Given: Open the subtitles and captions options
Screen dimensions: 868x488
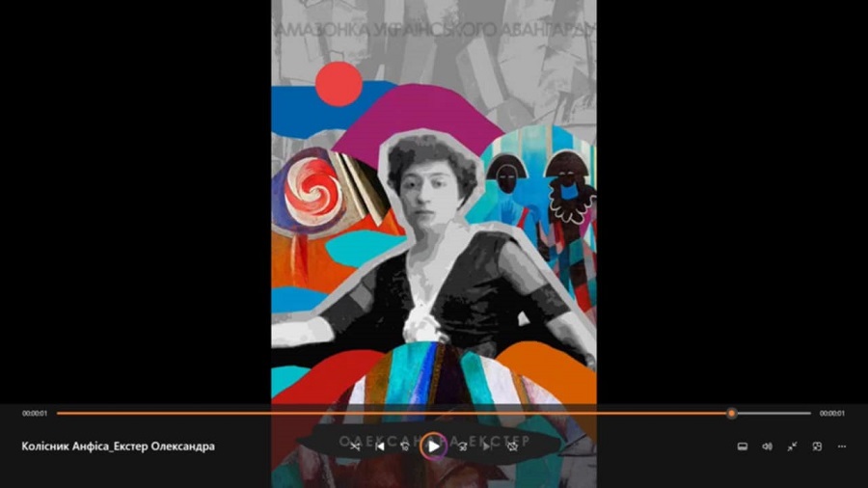Looking at the screenshot, I should (x=743, y=446).
